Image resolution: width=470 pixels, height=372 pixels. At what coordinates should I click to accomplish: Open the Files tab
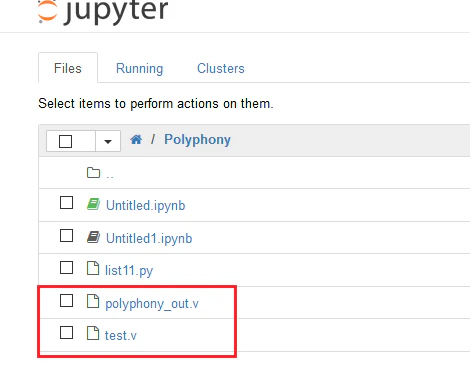point(68,68)
